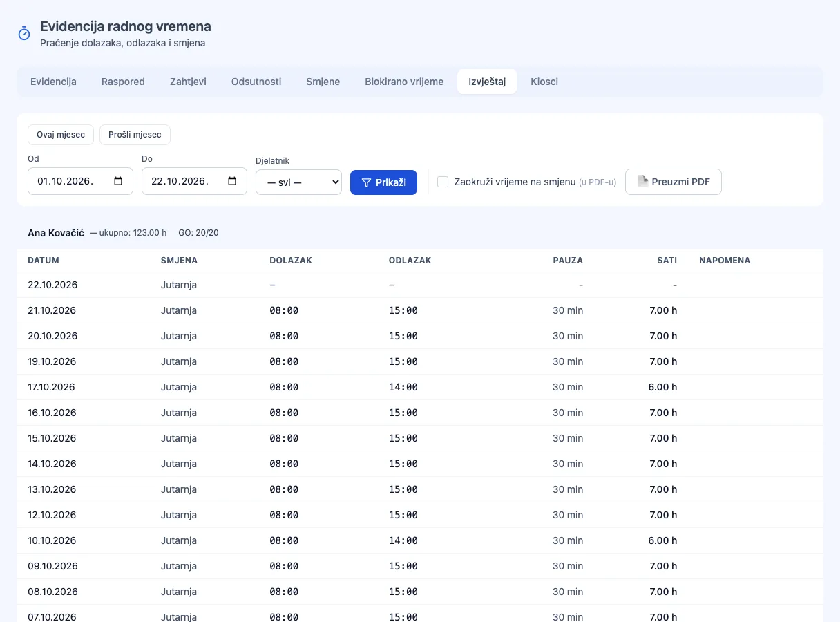The width and height of the screenshot is (840, 622).
Task: Switch to the Evidencija tab
Action: pyautogui.click(x=53, y=82)
